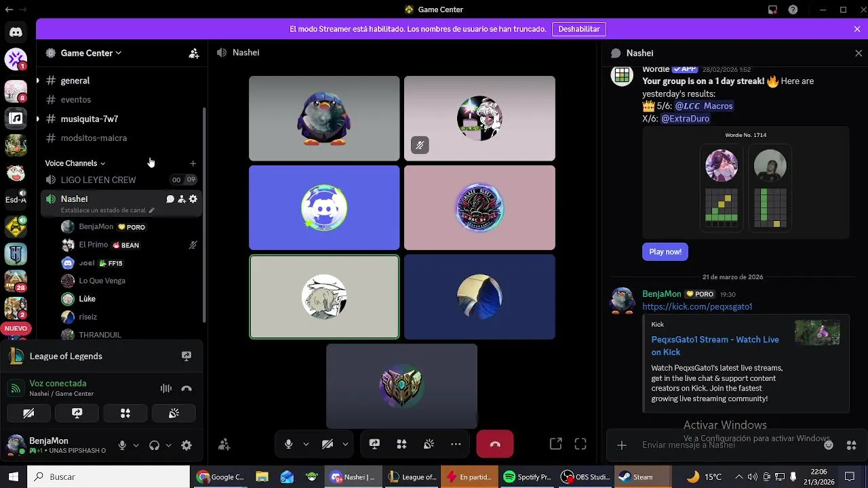This screenshot has height=488, width=868.
Task: Open OBS Studio from Windows taskbar
Action: [x=585, y=477]
